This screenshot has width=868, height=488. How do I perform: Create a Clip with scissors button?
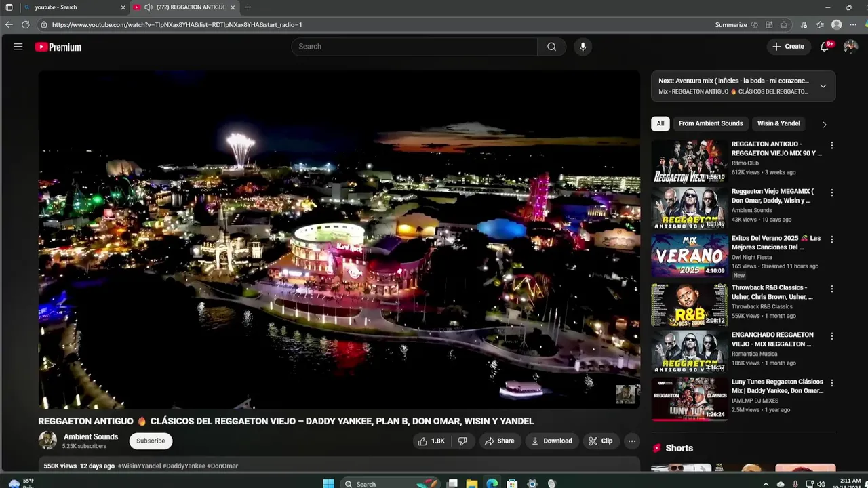(601, 441)
